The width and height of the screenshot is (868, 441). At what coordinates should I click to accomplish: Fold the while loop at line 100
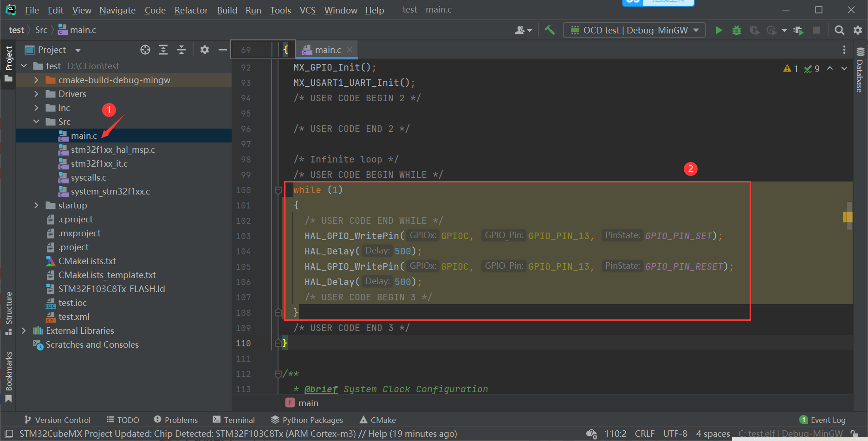click(279, 190)
